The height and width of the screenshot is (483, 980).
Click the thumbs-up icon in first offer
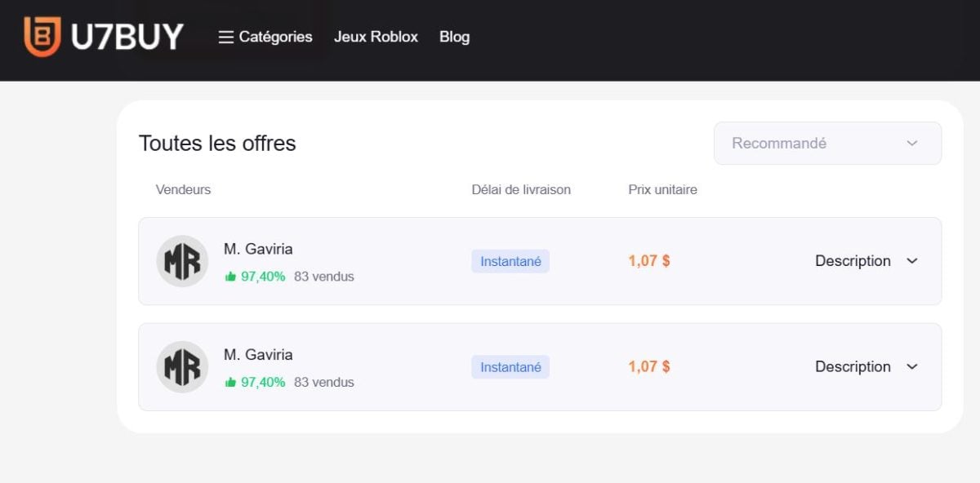point(230,277)
